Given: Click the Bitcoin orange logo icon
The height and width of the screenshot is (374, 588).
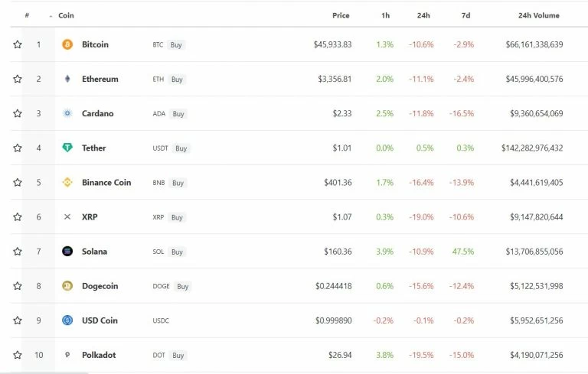Looking at the screenshot, I should [67, 44].
